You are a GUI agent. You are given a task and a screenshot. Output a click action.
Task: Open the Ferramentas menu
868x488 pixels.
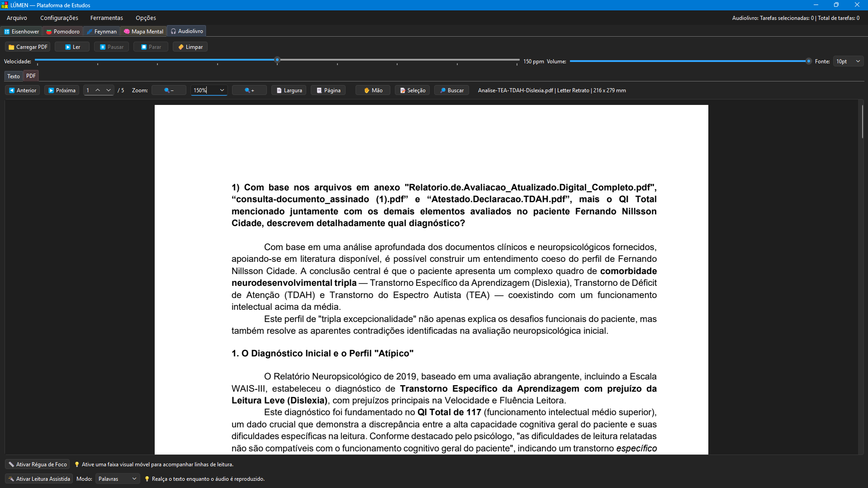pos(107,18)
